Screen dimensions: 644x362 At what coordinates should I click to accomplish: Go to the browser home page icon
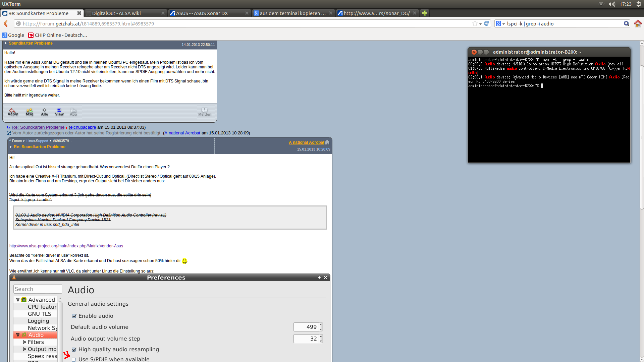tap(638, 23)
